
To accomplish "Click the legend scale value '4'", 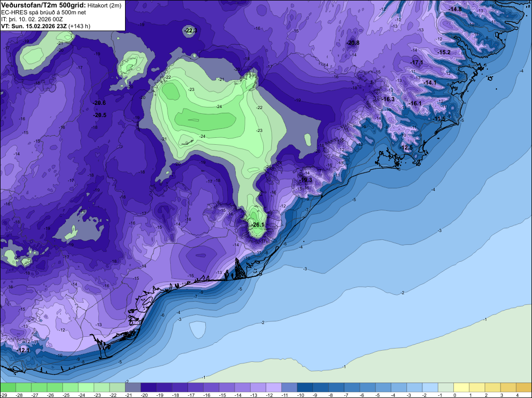I will (x=517, y=395).
